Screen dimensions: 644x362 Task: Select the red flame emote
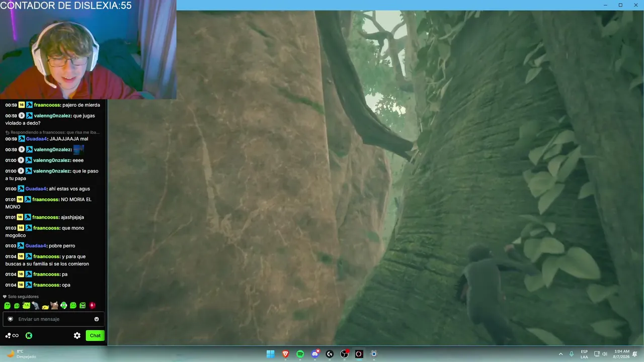92,305
